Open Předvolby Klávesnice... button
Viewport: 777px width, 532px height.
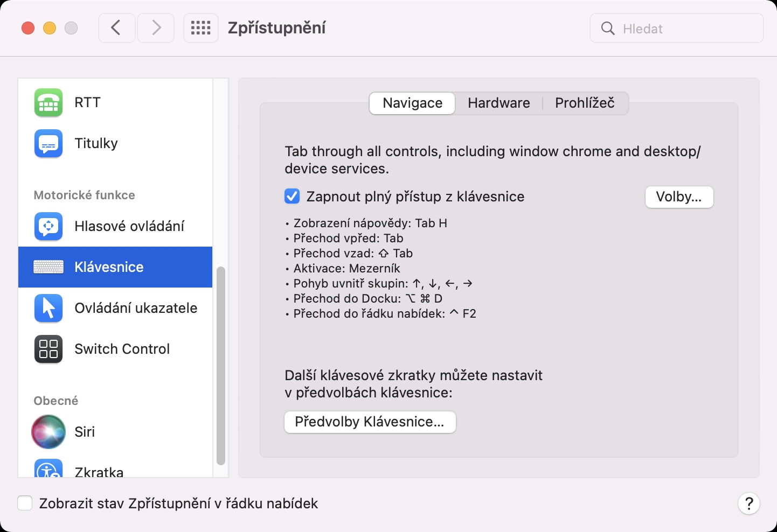(x=370, y=422)
